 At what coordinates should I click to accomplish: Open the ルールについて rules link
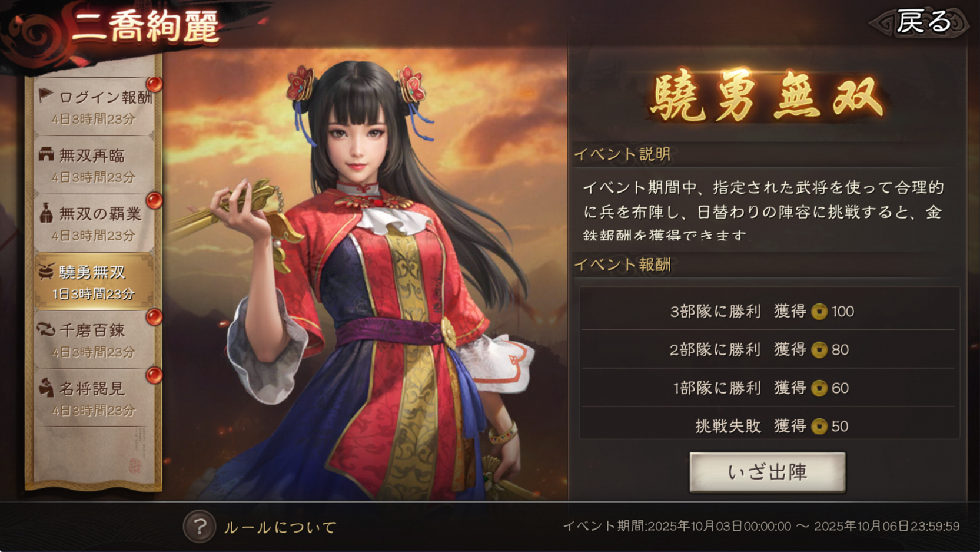[x=280, y=527]
